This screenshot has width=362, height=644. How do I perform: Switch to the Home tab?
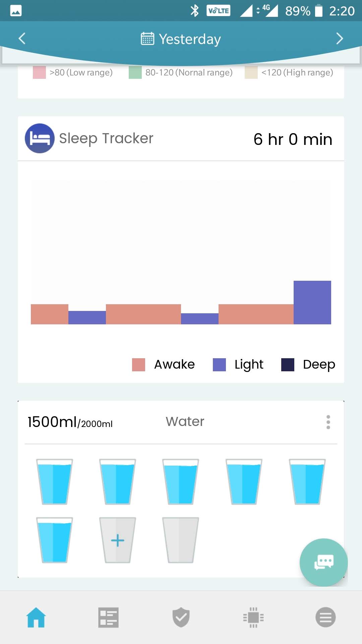click(x=36, y=617)
